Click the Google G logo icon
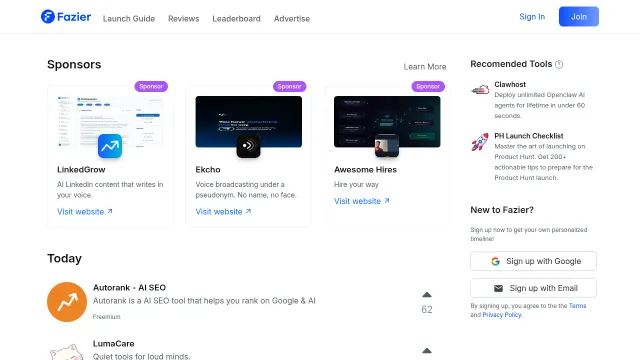This screenshot has height=360, width=640. click(496, 261)
